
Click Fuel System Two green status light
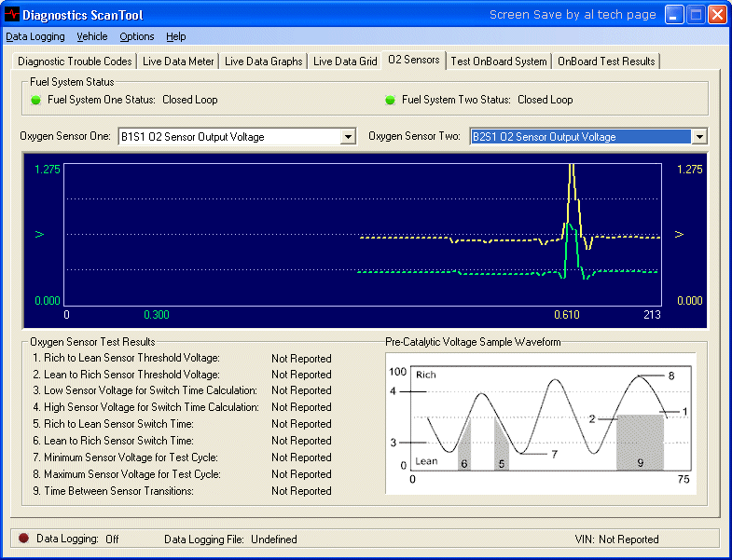(x=391, y=100)
